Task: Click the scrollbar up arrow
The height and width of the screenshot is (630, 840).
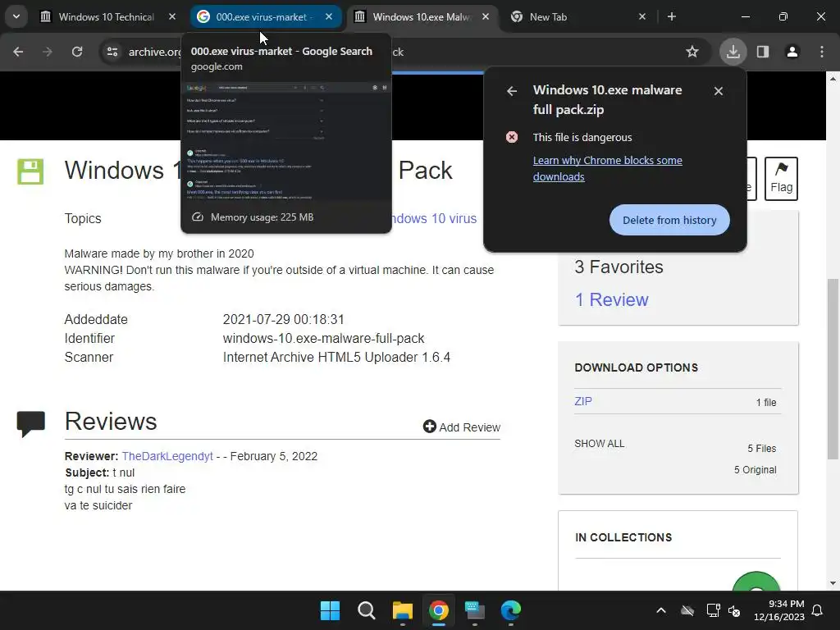Action: click(x=833, y=79)
